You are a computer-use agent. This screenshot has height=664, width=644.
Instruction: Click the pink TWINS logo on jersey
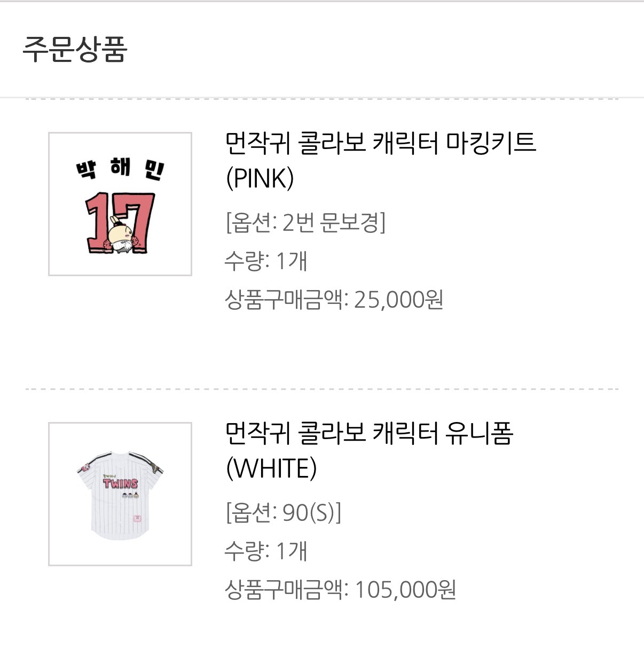121,483
